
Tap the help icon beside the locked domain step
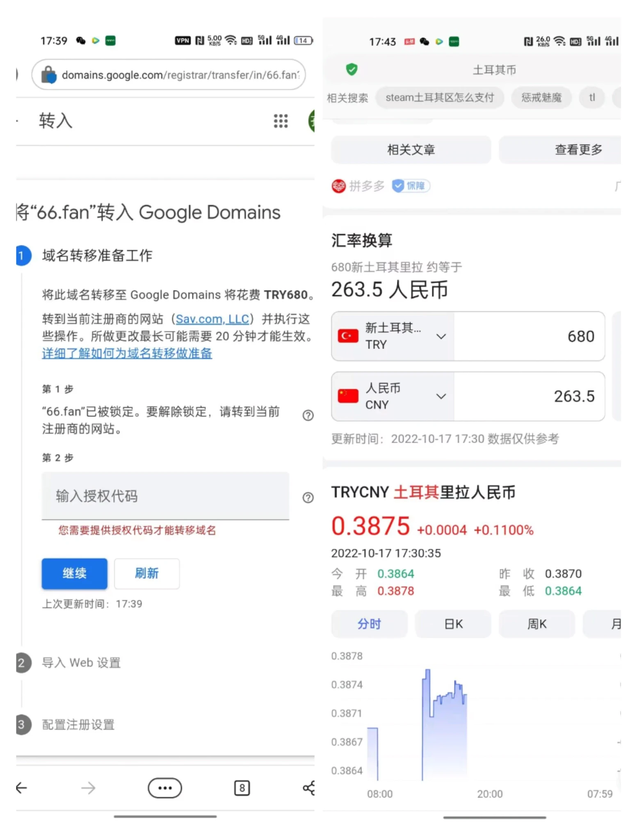pos(308,415)
